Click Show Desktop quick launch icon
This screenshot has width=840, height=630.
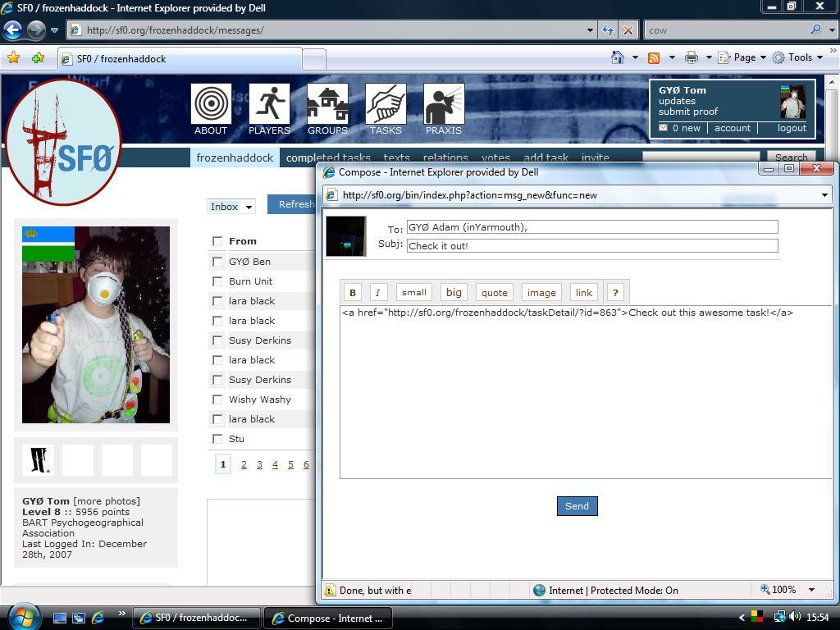pos(59,618)
